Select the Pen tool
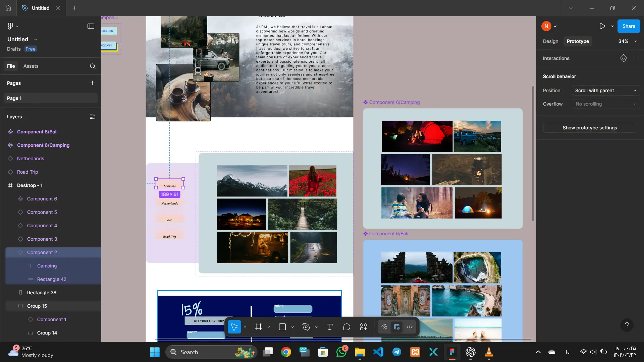 (x=306, y=327)
